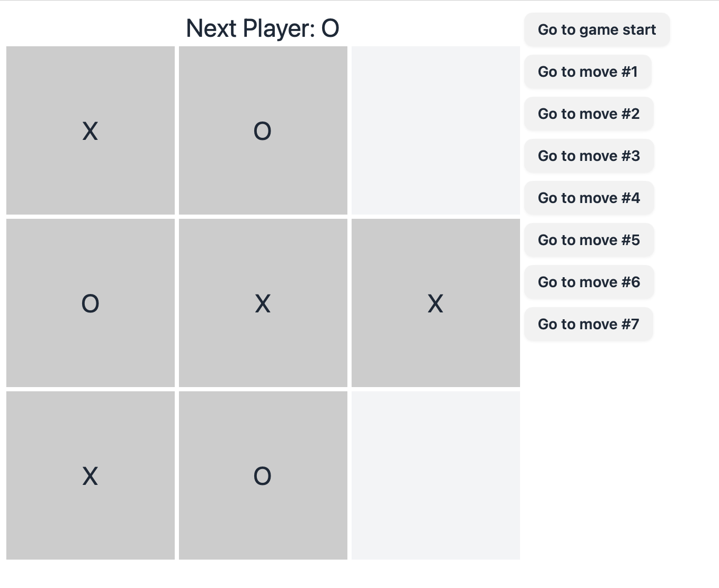Place O in empty bottom row square
719x588 pixels.
(x=436, y=475)
